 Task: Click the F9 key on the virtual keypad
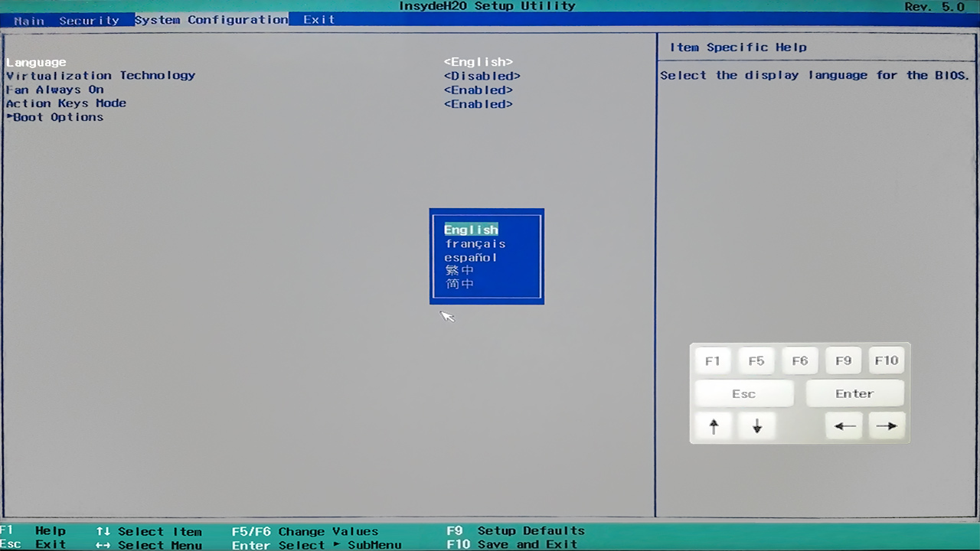843,361
